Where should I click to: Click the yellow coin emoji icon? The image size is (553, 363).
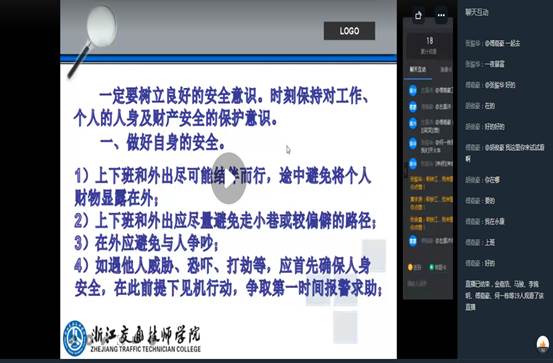410,267
